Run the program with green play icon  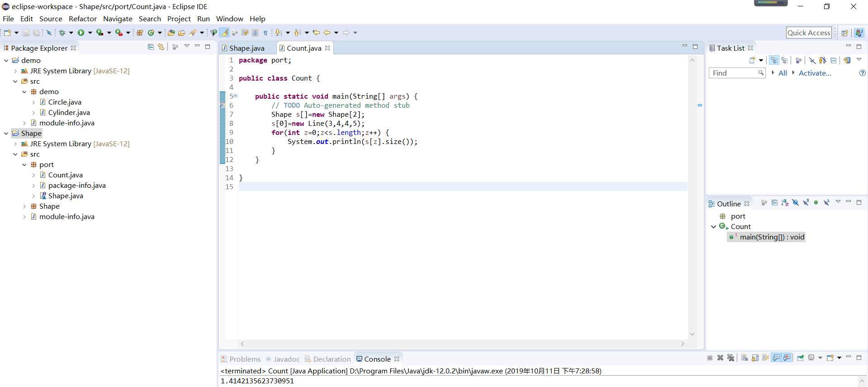(81, 33)
